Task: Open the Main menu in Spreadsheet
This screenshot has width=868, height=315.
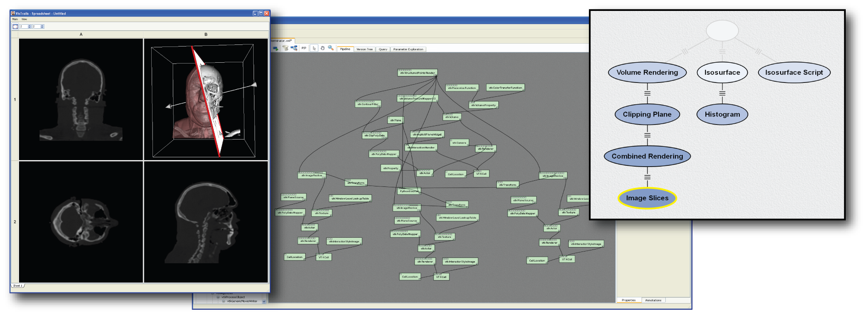Action: click(15, 19)
